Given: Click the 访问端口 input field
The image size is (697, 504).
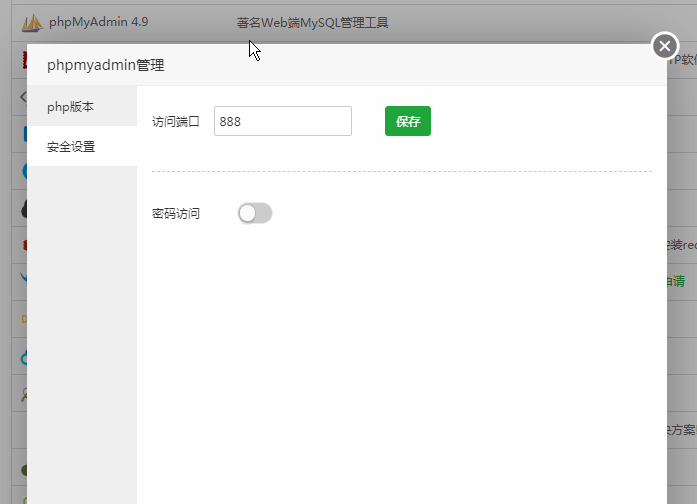Looking at the screenshot, I should tap(283, 121).
